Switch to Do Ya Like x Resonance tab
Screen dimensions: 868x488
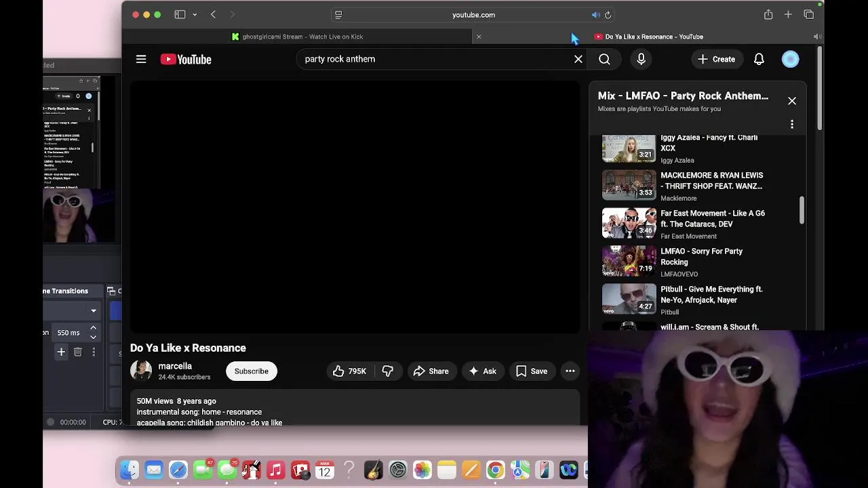648,37
